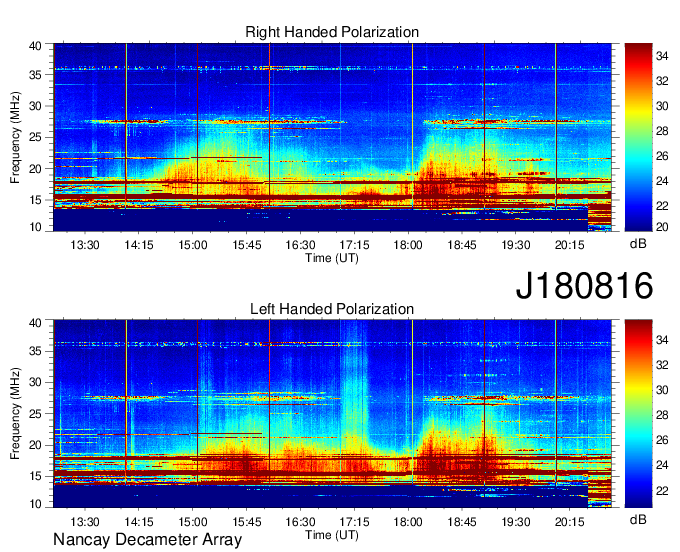Click the "Left Handed Polarization" plot title

332,309
